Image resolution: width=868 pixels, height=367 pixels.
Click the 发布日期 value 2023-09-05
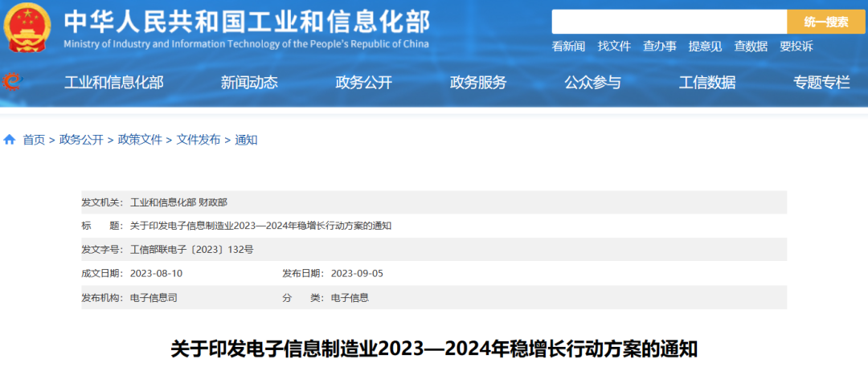(x=357, y=274)
